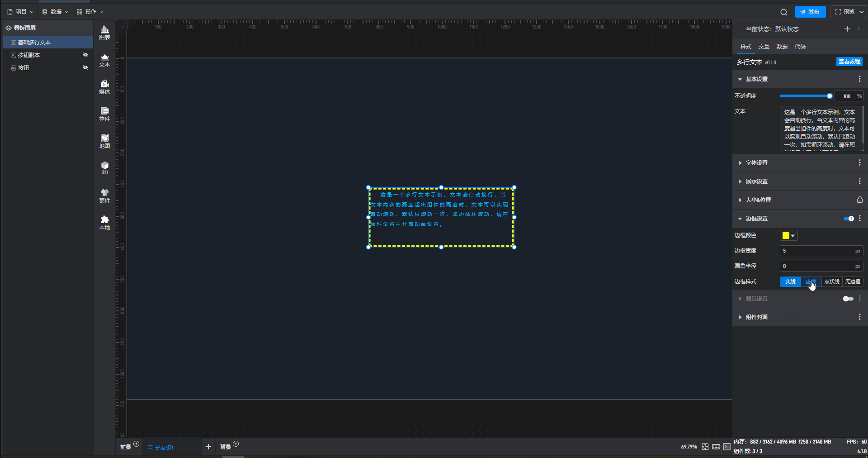The image size is (868, 458).
Task: Open the 媒体 media component panel
Action: click(104, 87)
